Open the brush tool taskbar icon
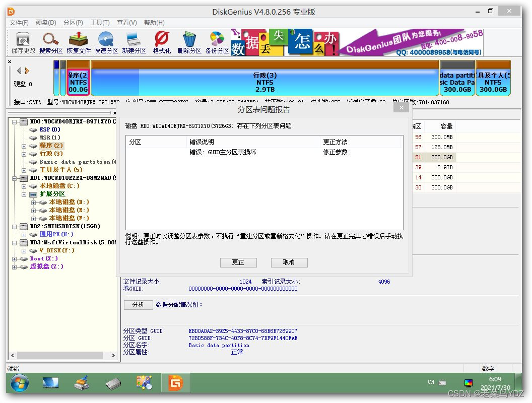Screen dimensions: 532x403 (x=82, y=383)
